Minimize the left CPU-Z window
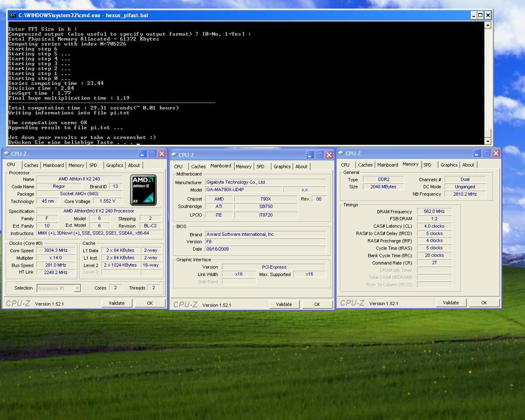The width and height of the screenshot is (525, 420). tap(143, 154)
